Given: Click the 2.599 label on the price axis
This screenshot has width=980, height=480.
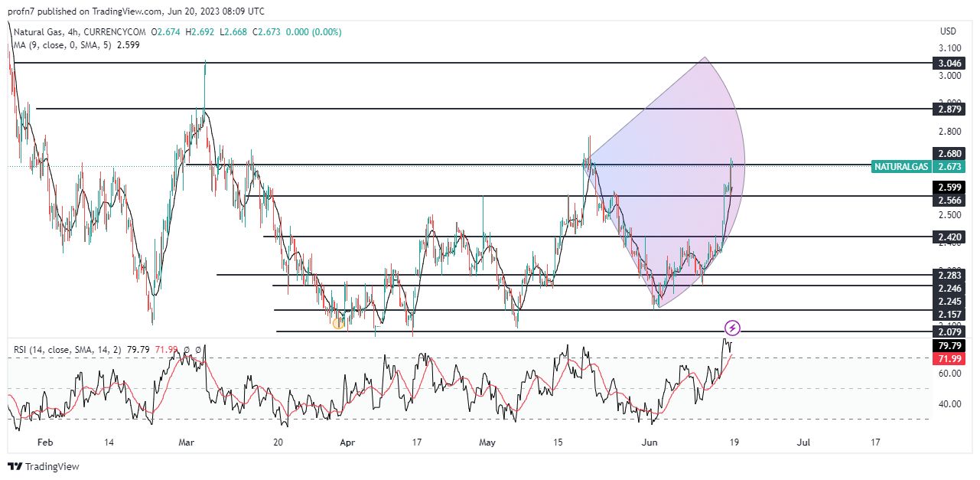Looking at the screenshot, I should coord(949,187).
